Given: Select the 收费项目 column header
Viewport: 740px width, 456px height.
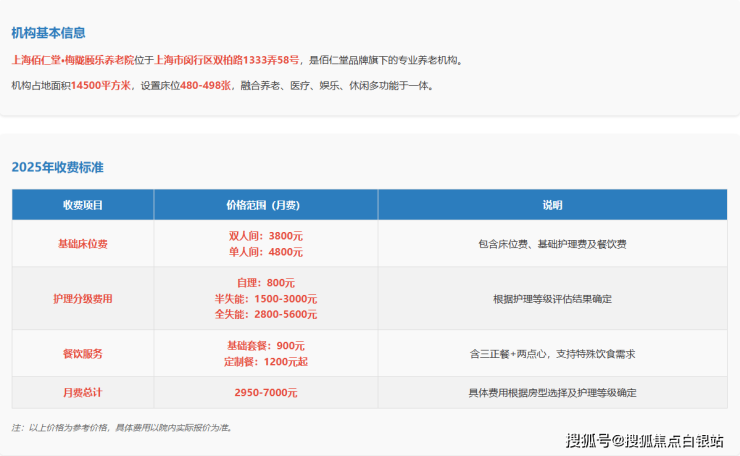Looking at the screenshot, I should (83, 205).
